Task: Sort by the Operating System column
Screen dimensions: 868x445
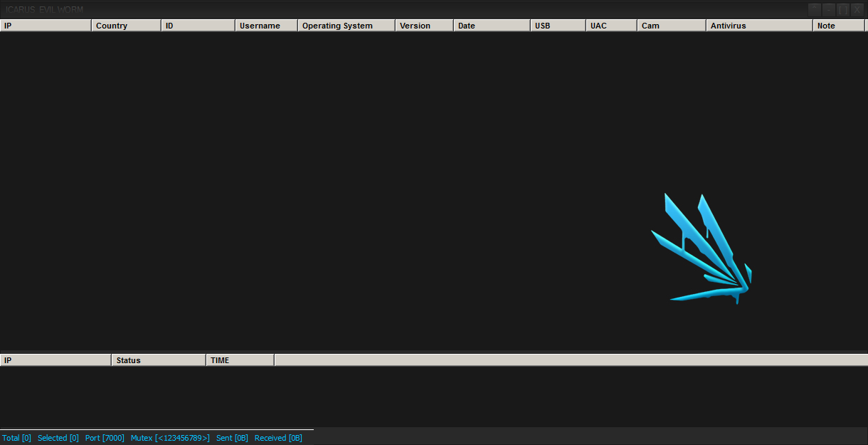Action: [x=346, y=26]
